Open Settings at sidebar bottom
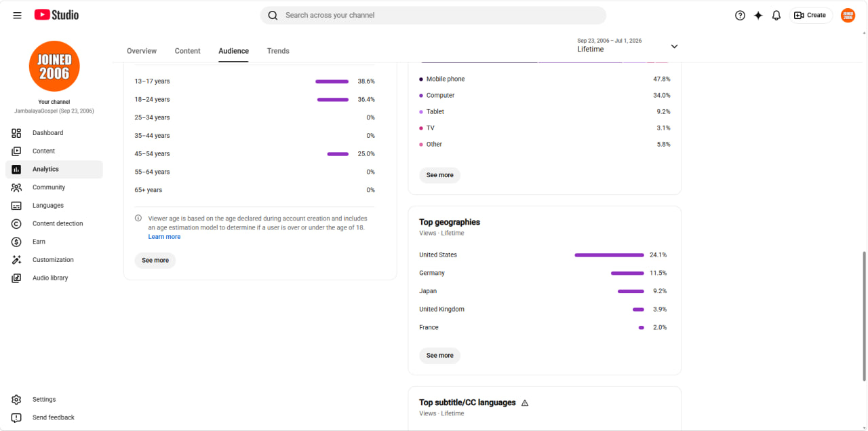Screen dimensions: 868x431 (54, 400)
